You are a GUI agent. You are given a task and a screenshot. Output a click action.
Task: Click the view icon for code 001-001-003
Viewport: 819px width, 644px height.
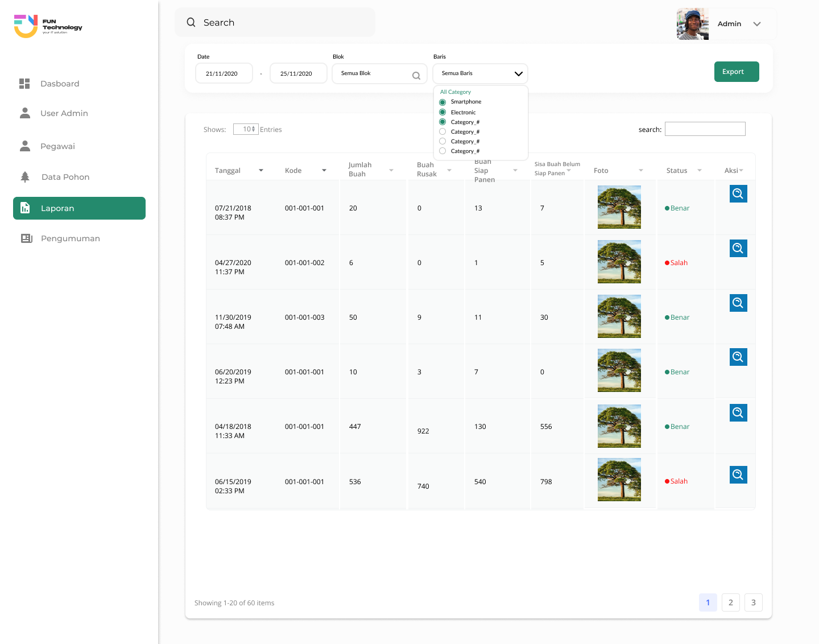click(x=738, y=303)
